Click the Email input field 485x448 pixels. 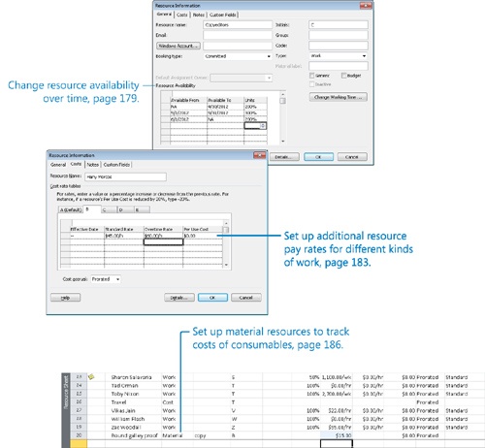[238, 35]
